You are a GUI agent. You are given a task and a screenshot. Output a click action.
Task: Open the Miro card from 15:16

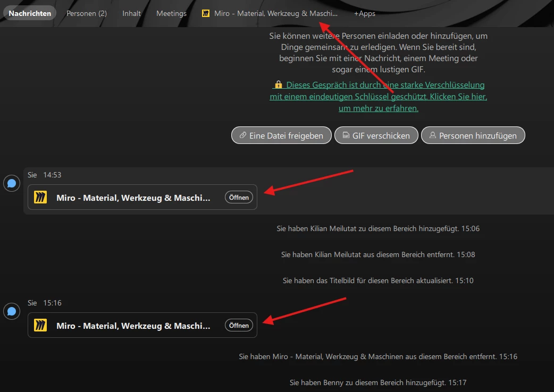click(x=239, y=325)
